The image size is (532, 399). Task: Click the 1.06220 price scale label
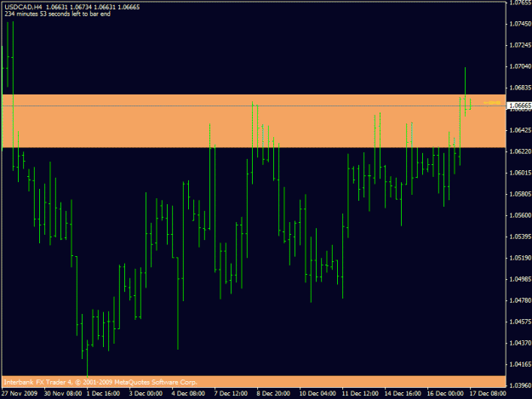pos(520,151)
